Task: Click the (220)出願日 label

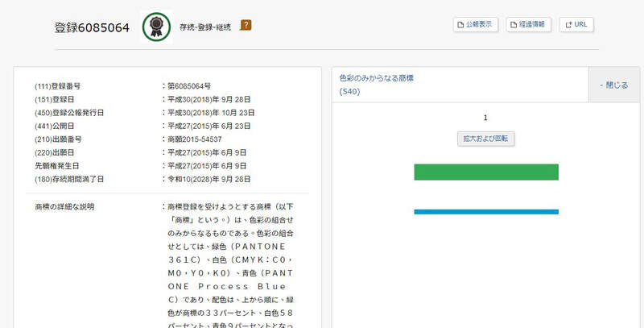Action: 55,152
